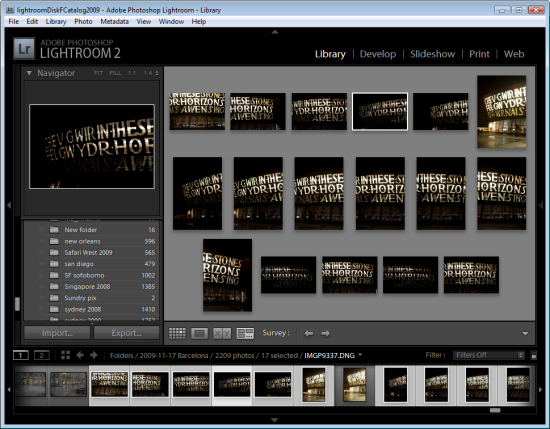
Task: Switch to Compare XY view icon
Action: point(222,333)
